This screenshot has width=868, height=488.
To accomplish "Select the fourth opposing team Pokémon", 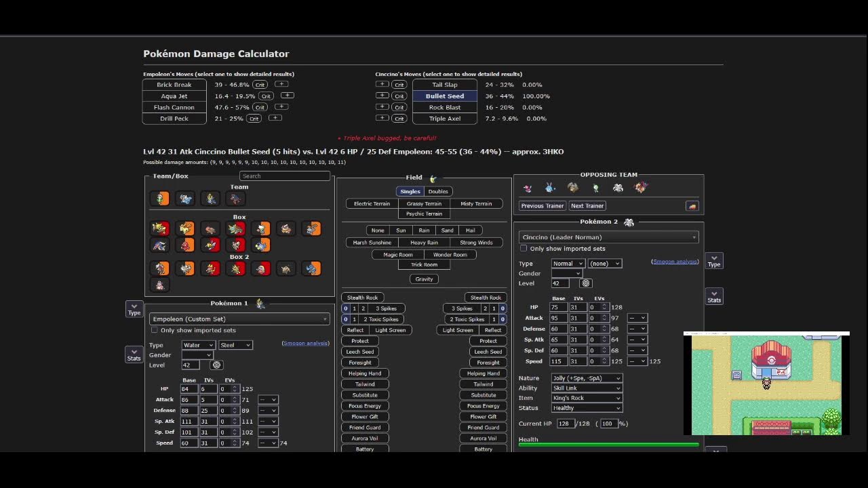I will [595, 188].
